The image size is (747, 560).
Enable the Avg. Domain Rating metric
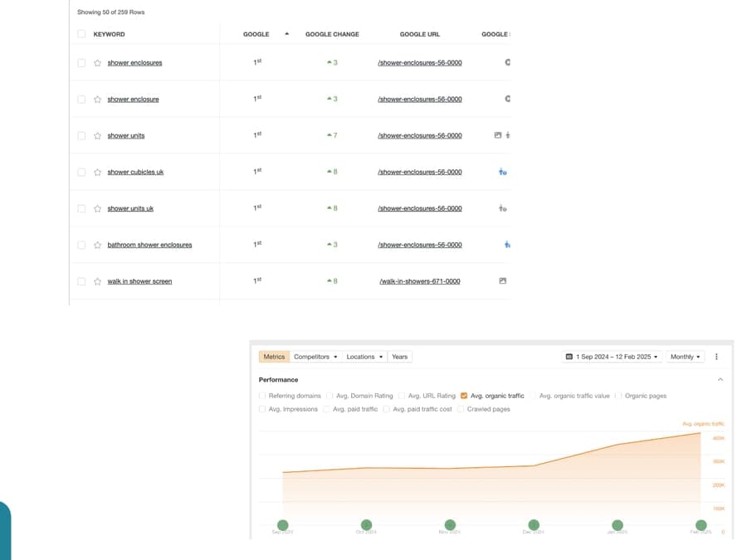[x=330, y=396]
